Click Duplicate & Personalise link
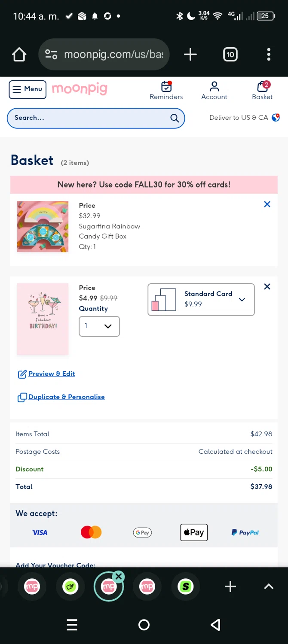This screenshot has height=644, width=288. [66, 397]
